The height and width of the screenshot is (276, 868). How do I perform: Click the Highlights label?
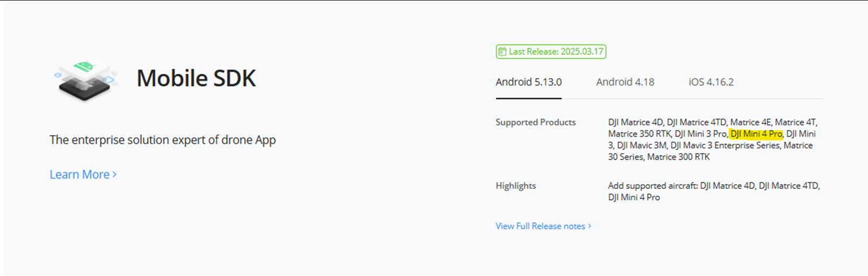pyautogui.click(x=516, y=186)
